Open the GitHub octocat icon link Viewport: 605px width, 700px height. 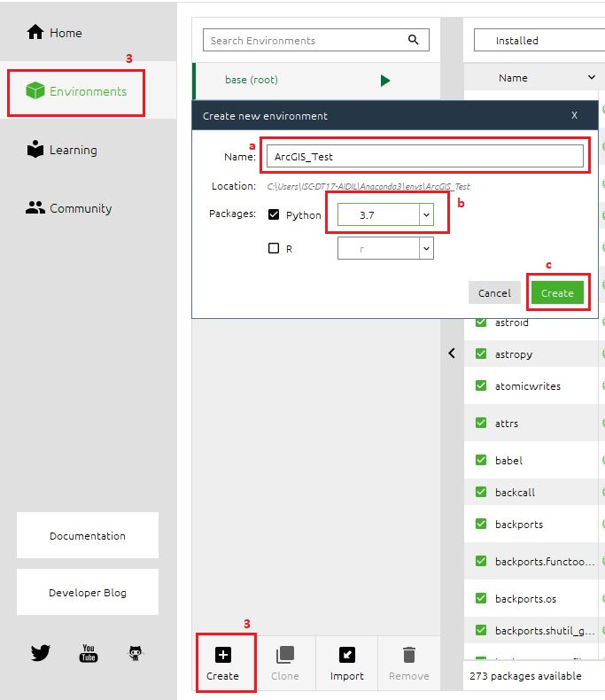click(136, 653)
